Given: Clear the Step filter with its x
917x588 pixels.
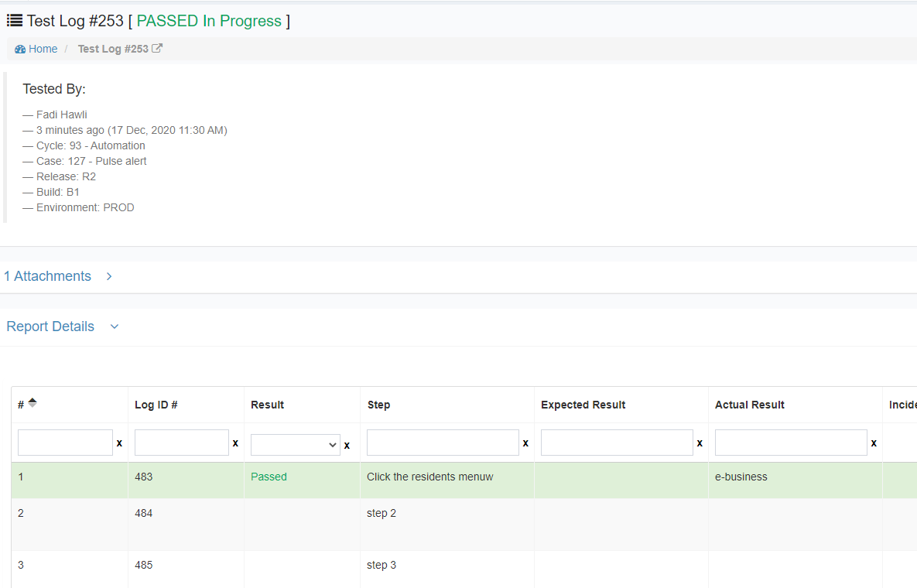Looking at the screenshot, I should click(x=525, y=443).
